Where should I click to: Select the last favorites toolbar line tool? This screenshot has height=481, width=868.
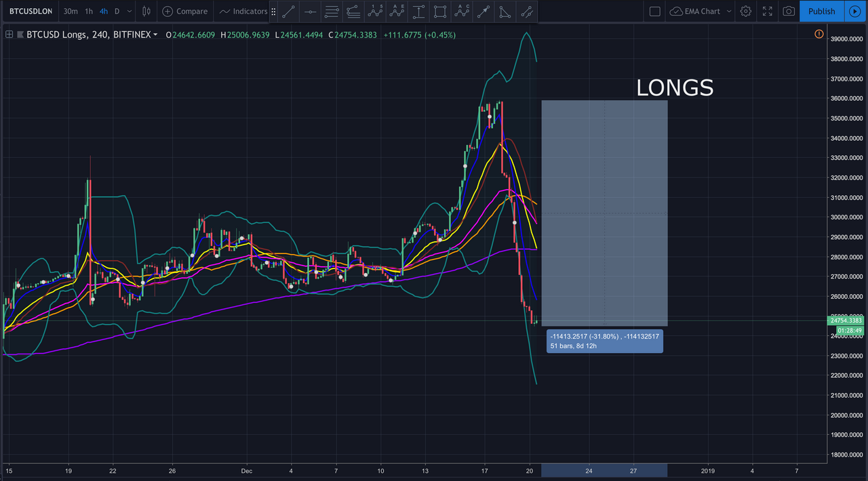(527, 12)
